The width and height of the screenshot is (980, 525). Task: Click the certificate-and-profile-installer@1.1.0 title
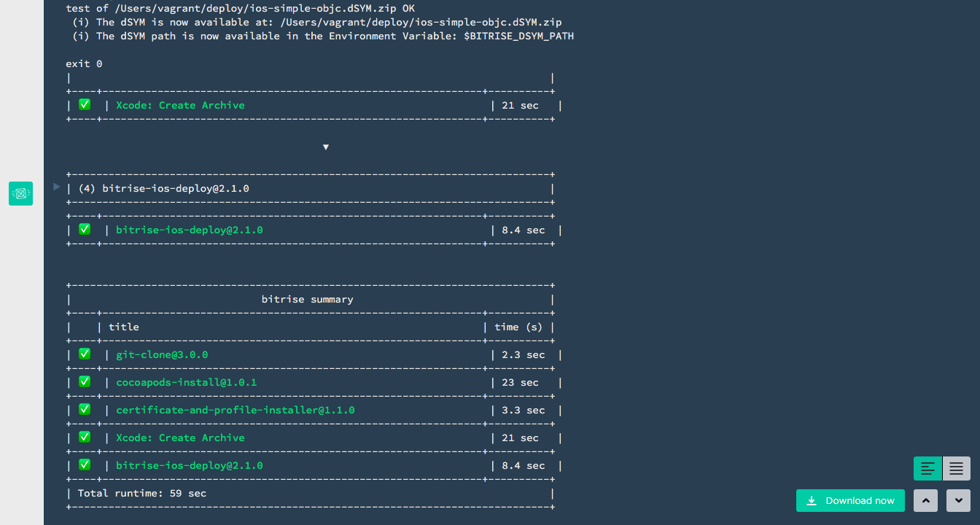tap(236, 411)
